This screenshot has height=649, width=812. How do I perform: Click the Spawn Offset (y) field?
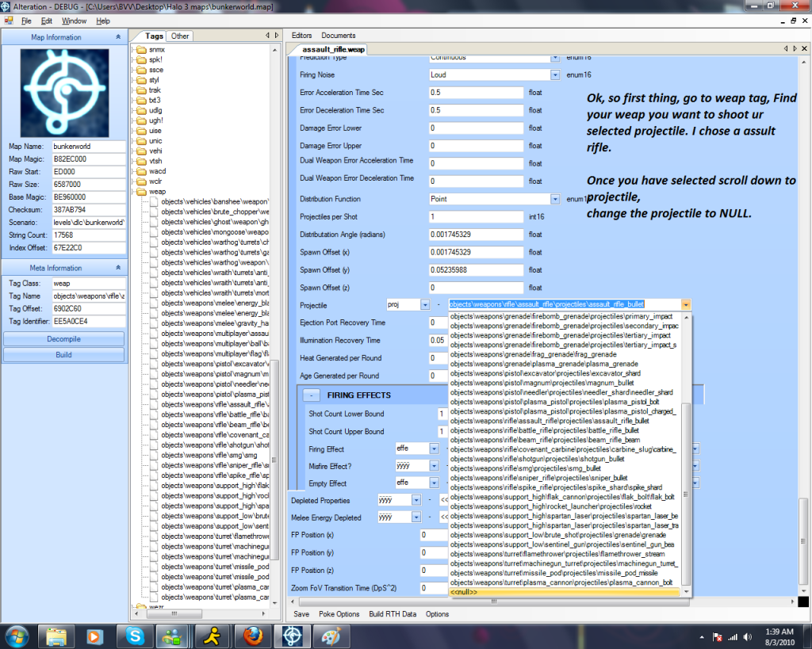click(476, 270)
